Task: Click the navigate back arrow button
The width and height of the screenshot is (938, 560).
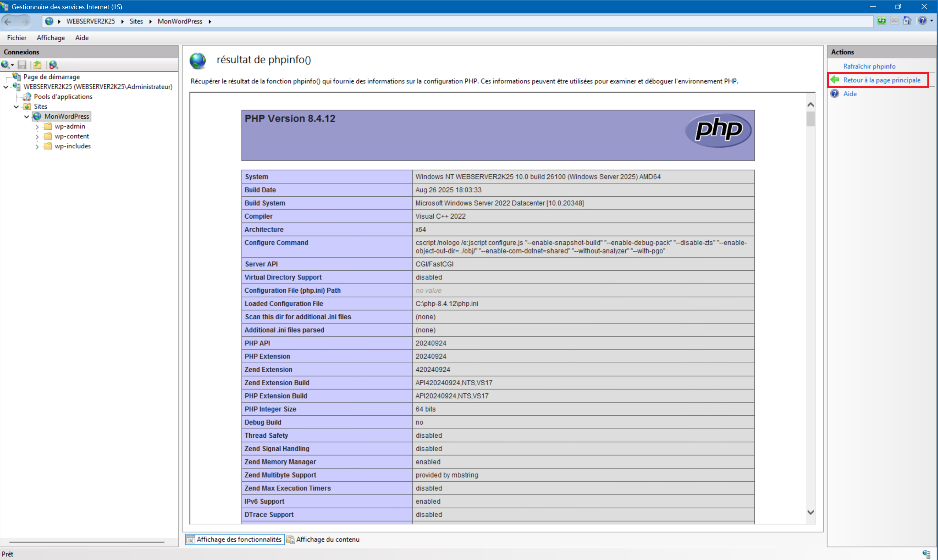Action: 8,22
